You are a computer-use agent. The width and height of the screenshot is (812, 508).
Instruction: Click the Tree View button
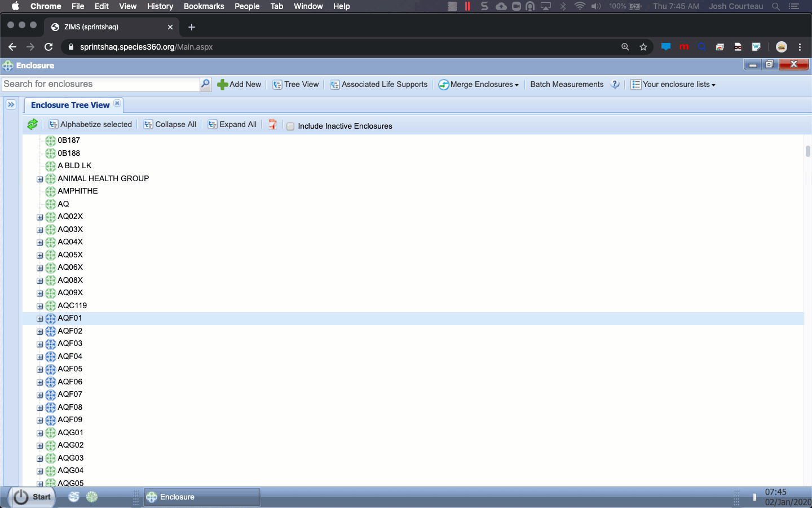pyautogui.click(x=296, y=84)
